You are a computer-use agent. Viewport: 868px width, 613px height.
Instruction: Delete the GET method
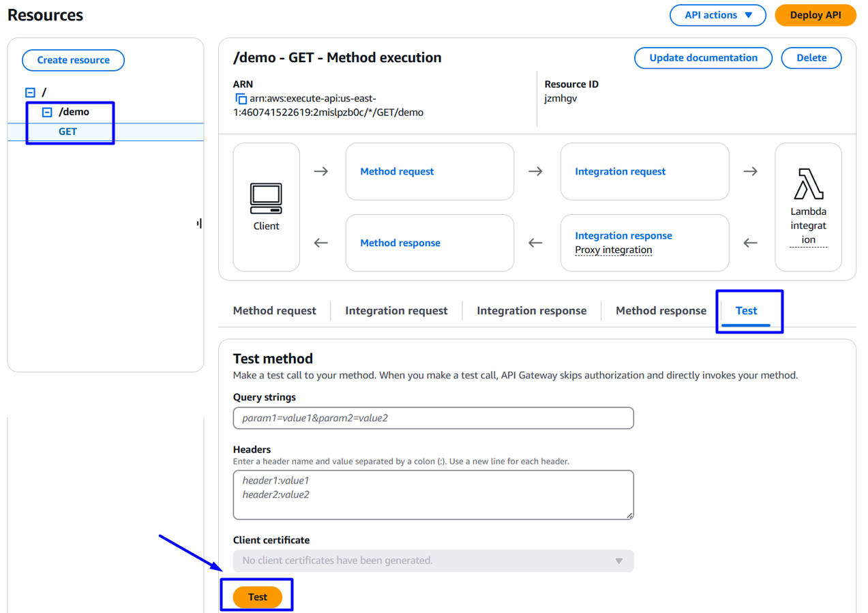pos(811,58)
